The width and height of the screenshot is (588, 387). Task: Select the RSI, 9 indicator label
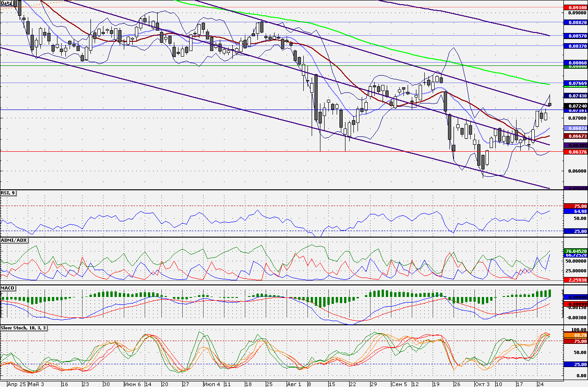(8, 193)
